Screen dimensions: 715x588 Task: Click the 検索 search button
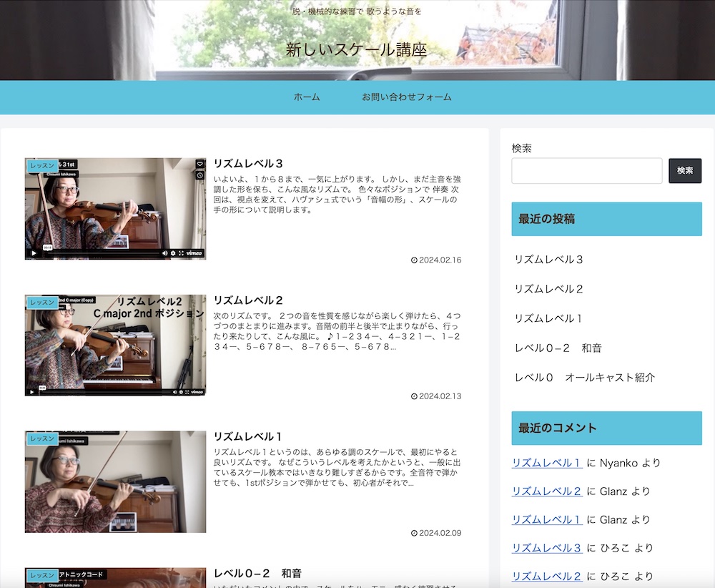point(685,171)
